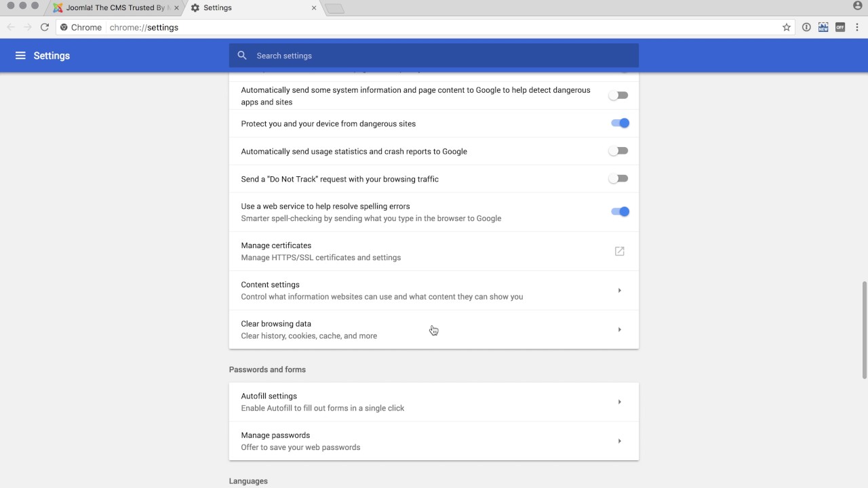Image resolution: width=868 pixels, height=488 pixels.
Task: Bookmark this page with the star icon
Action: click(x=787, y=27)
